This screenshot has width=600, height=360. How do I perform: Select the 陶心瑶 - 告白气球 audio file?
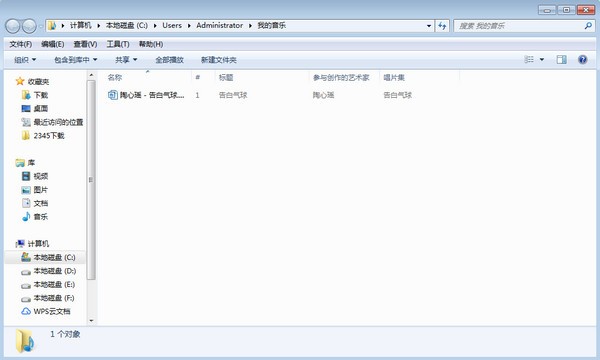pyautogui.click(x=147, y=95)
